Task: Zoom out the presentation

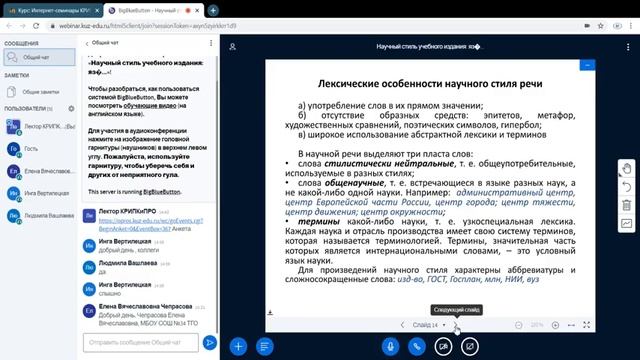Action: pos(518,325)
